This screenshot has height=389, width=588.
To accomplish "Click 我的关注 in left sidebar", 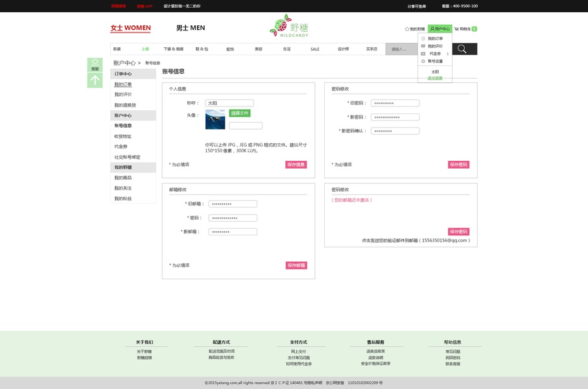I will point(123,188).
